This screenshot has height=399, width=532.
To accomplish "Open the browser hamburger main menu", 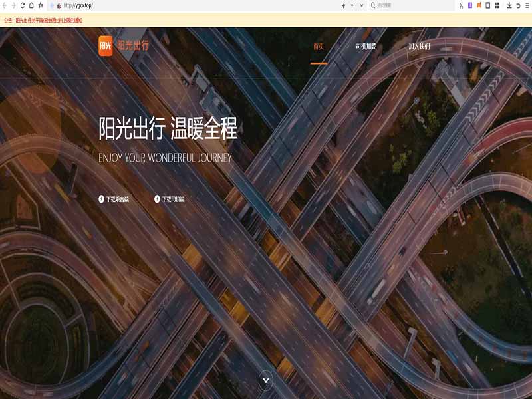I will click(x=527, y=5).
